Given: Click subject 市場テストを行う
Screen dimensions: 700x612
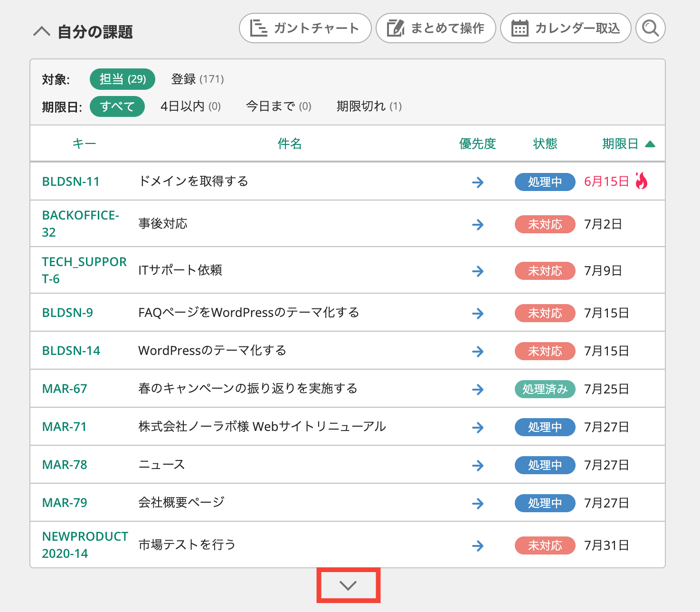Looking at the screenshot, I should [x=187, y=545].
